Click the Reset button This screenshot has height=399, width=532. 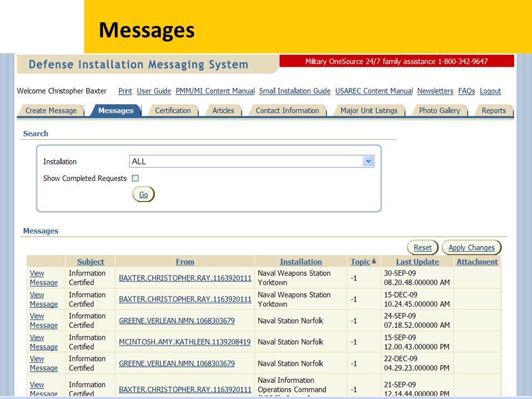tap(423, 248)
